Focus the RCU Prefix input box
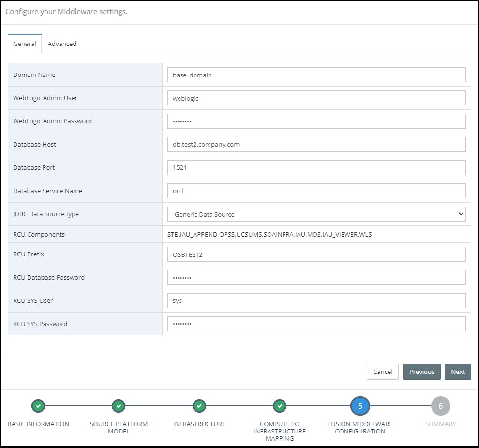The image size is (479, 448). tap(316, 254)
